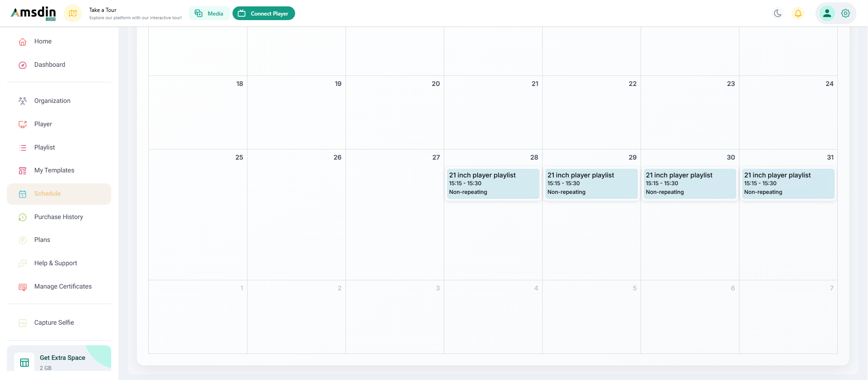Open settings gear icon
Screen dimensions: 868x380
coord(846,13)
